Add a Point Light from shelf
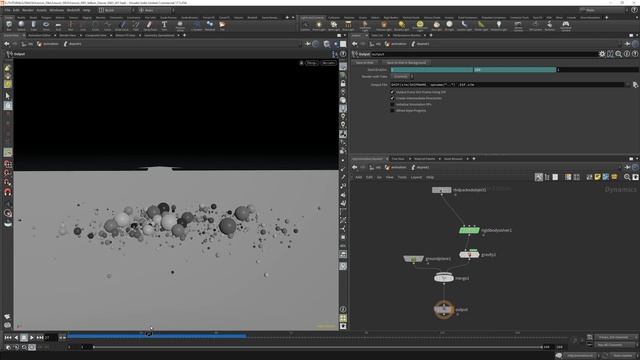640x360 pixels. click(318, 26)
